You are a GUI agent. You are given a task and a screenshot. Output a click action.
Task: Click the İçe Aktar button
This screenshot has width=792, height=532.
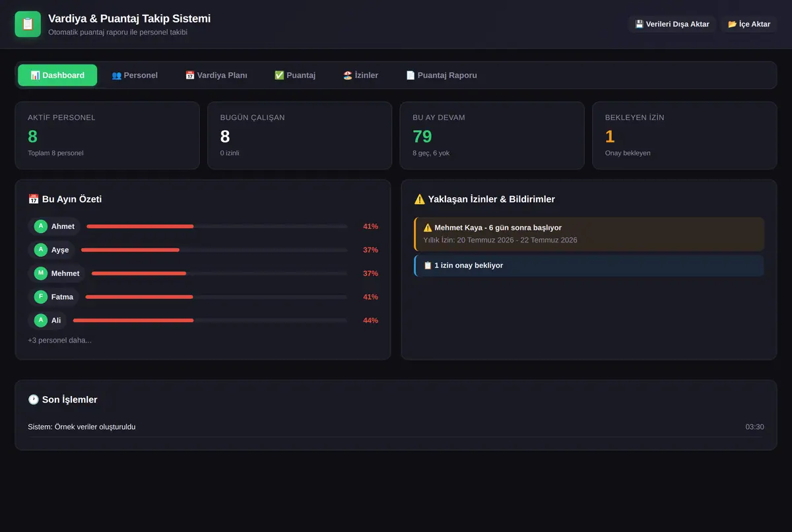[x=749, y=24]
